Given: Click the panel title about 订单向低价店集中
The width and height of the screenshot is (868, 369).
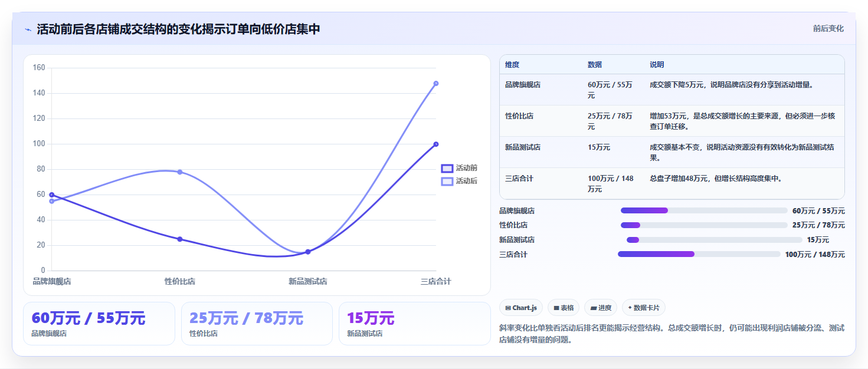Looking at the screenshot, I should coord(178,29).
